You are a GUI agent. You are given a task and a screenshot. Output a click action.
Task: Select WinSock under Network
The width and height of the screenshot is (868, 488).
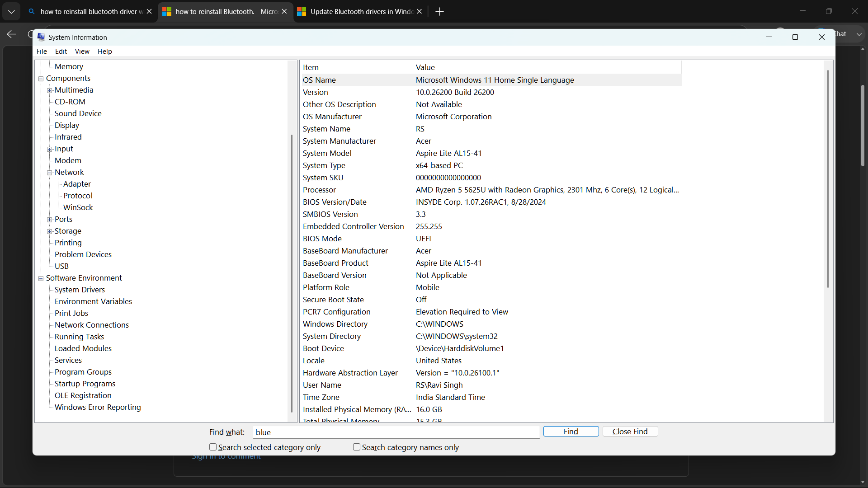click(78, 207)
